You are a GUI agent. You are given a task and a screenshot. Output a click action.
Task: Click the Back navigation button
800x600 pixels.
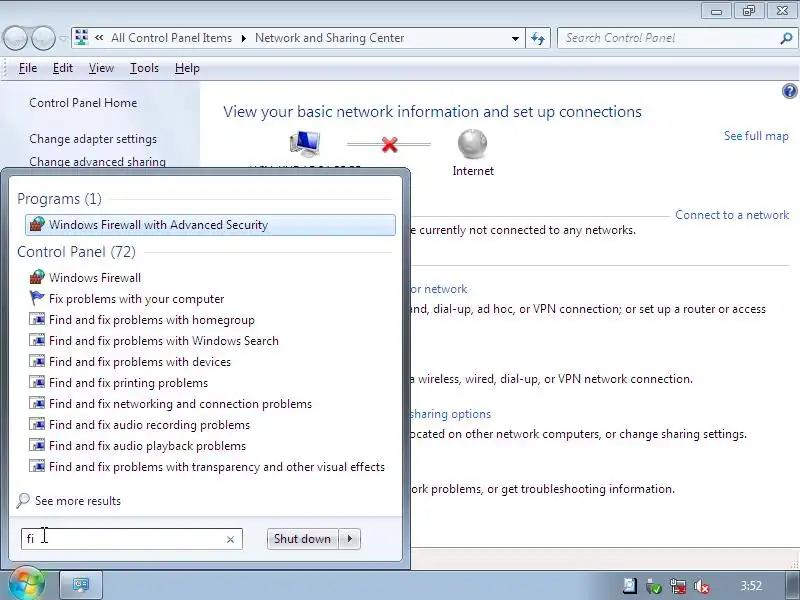click(x=15, y=38)
